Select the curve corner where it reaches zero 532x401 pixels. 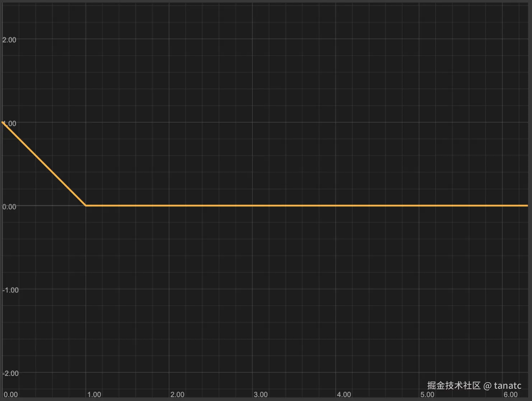click(85, 206)
